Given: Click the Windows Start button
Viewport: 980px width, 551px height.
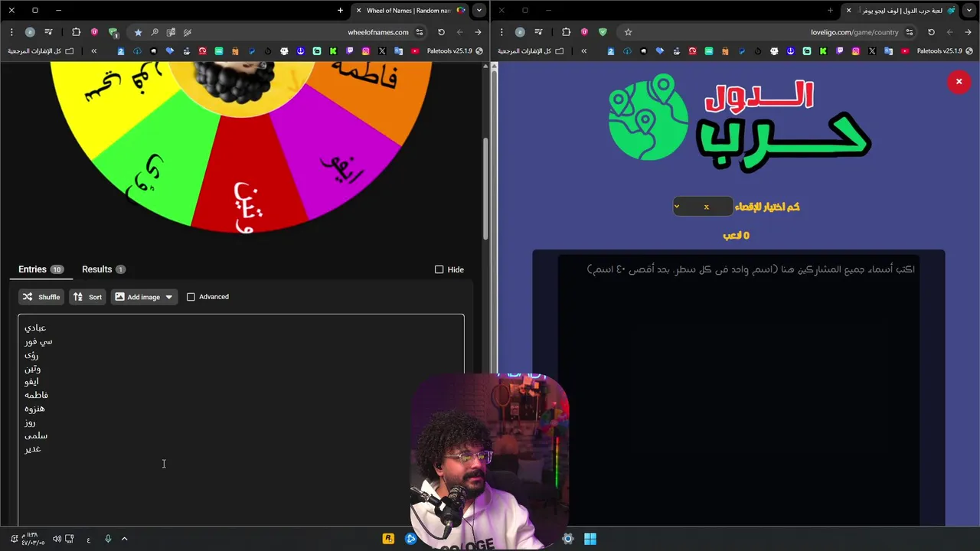Looking at the screenshot, I should coord(590,539).
